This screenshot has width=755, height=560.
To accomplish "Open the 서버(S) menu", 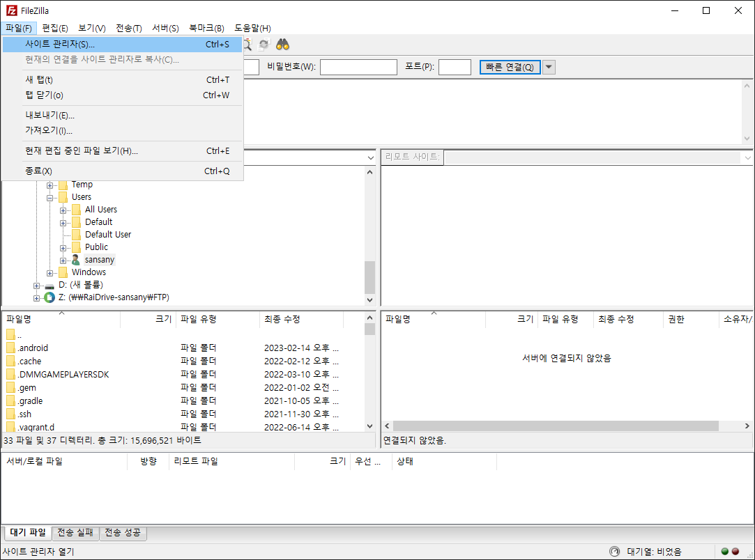I will [165, 29].
